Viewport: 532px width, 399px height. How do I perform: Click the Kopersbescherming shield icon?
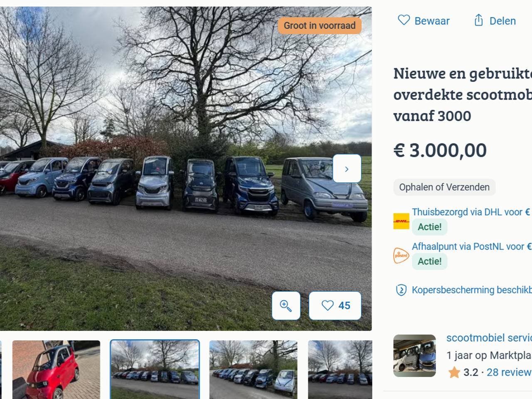pos(401,290)
